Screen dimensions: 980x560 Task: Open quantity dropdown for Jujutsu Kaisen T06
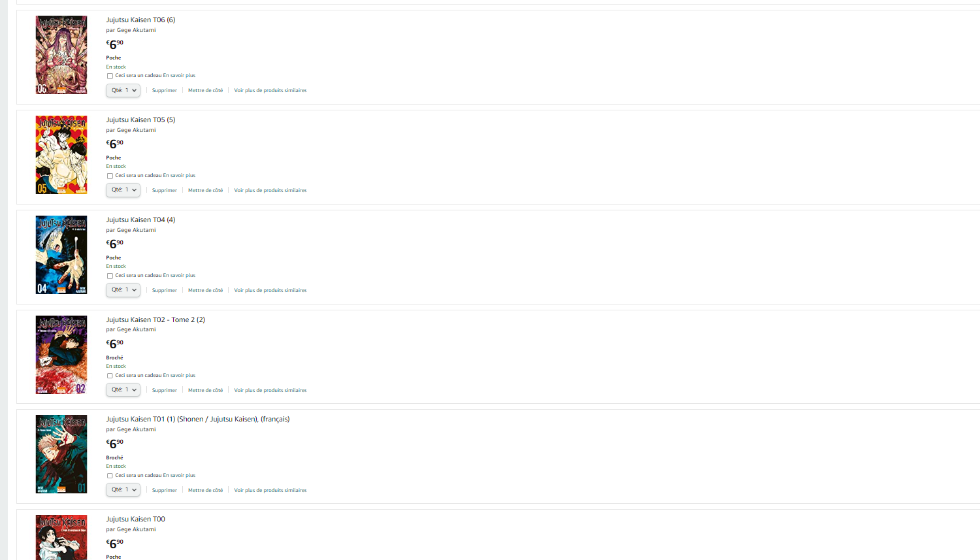(x=123, y=90)
